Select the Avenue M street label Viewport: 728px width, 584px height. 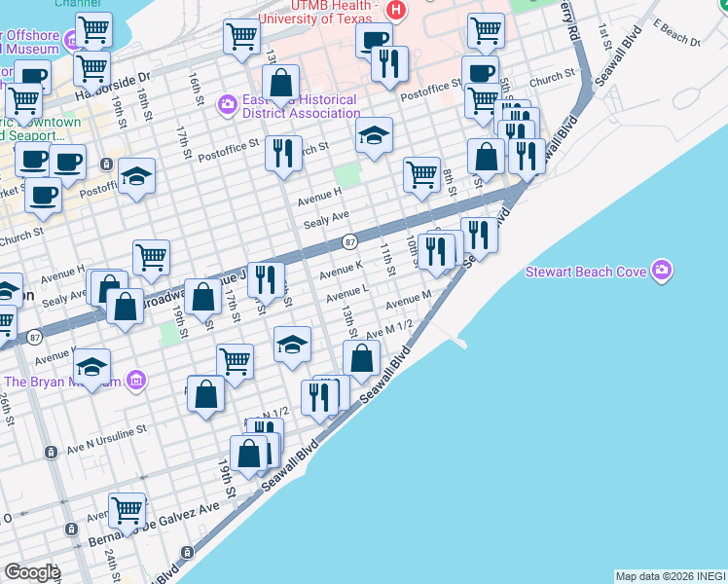(409, 301)
